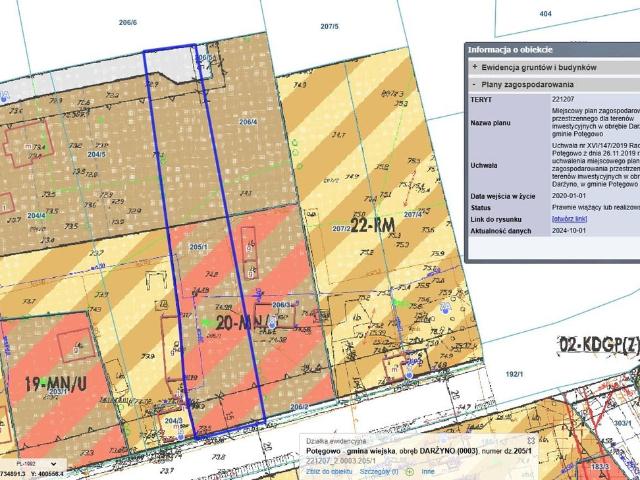Click parcel label 192/1 on the road
Image resolution: width=640 pixels, height=480 pixels.
coord(514,372)
